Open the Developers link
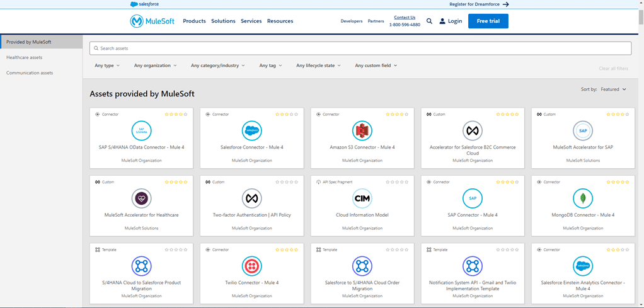This screenshot has height=308, width=644. click(x=352, y=21)
